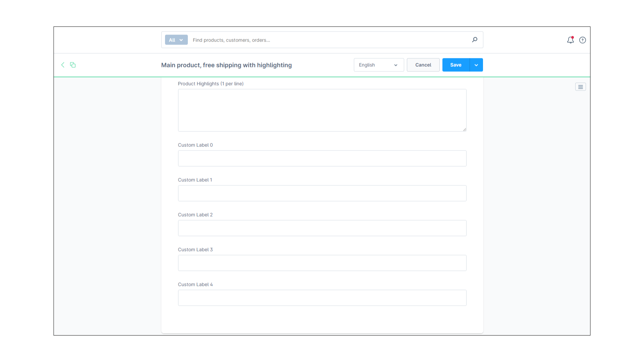Click the notification bell icon

coord(570,40)
